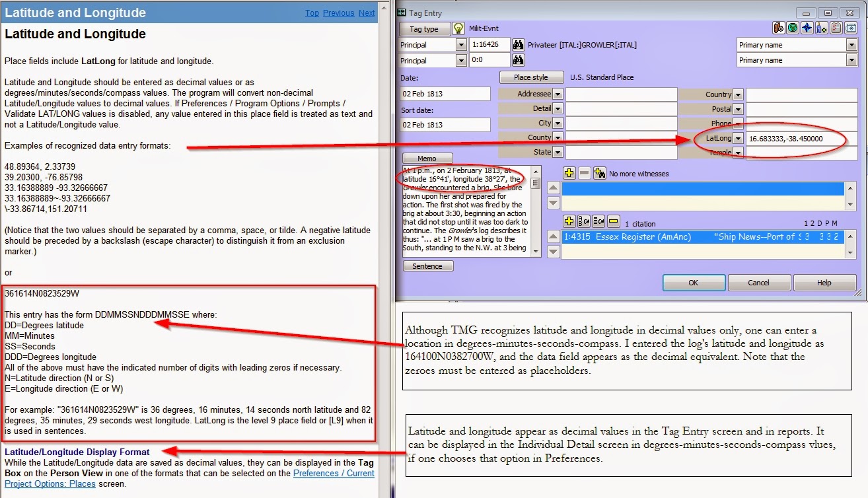The image size is (868, 498).
Task: Add a witness with the yellow plus
Action: pos(569,173)
